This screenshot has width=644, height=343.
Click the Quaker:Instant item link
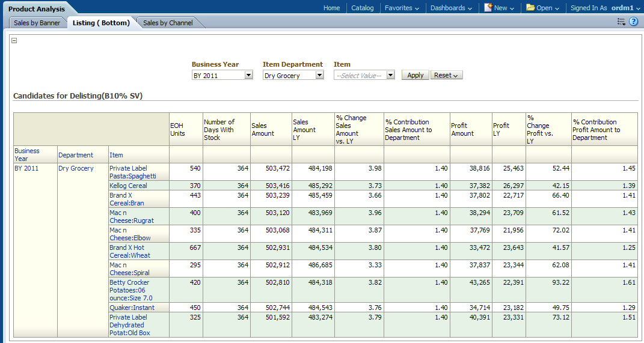132,308
